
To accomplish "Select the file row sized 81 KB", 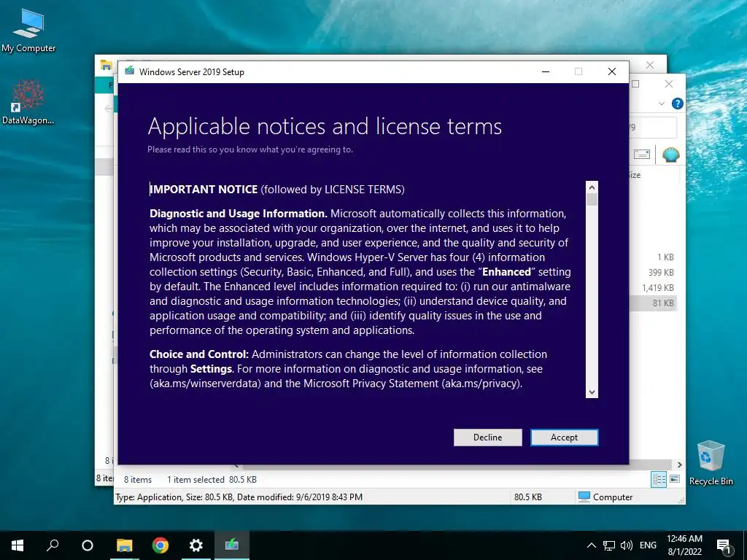I will [x=653, y=303].
